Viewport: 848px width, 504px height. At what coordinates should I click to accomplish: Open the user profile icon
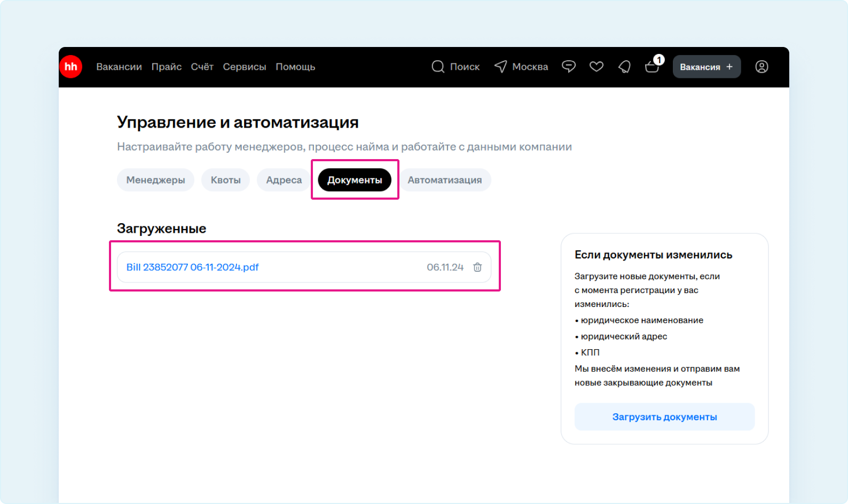click(x=761, y=67)
